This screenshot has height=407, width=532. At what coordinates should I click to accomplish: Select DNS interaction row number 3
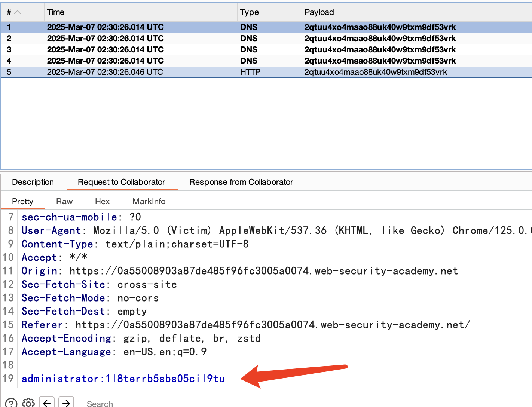[224, 50]
